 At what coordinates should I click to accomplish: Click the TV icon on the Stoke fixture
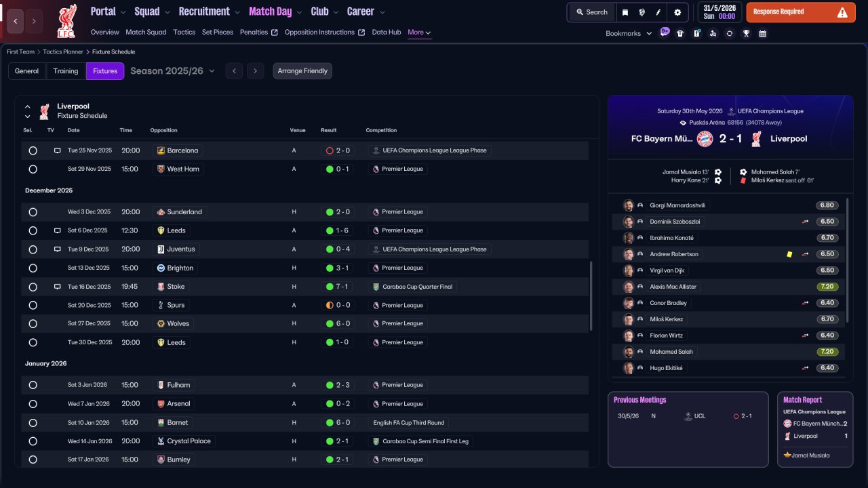pos(58,287)
